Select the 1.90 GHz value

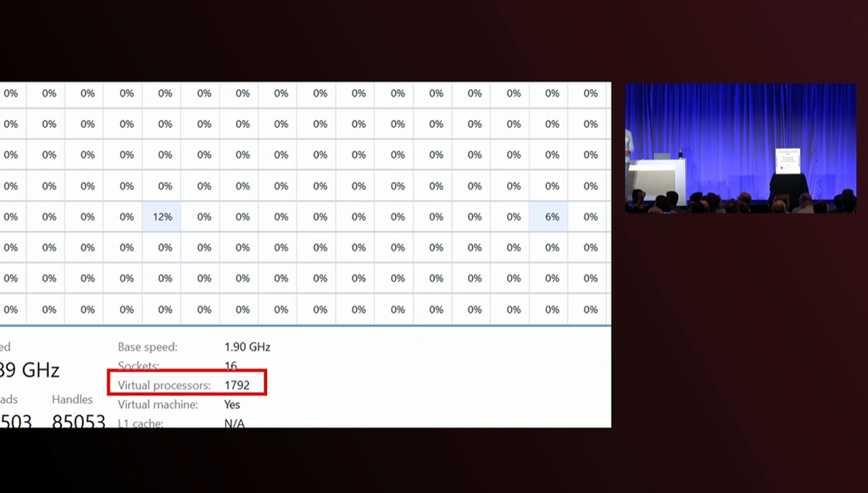coord(247,347)
